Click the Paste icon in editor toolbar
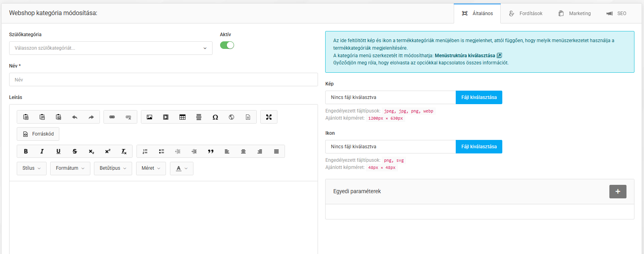 click(26, 117)
